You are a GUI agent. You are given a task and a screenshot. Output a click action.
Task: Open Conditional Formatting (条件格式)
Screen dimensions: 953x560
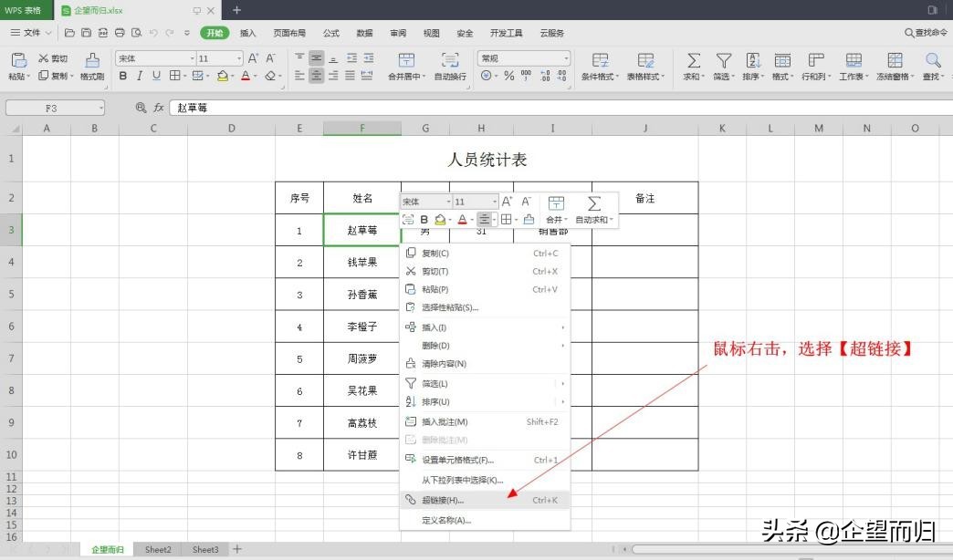(x=599, y=66)
